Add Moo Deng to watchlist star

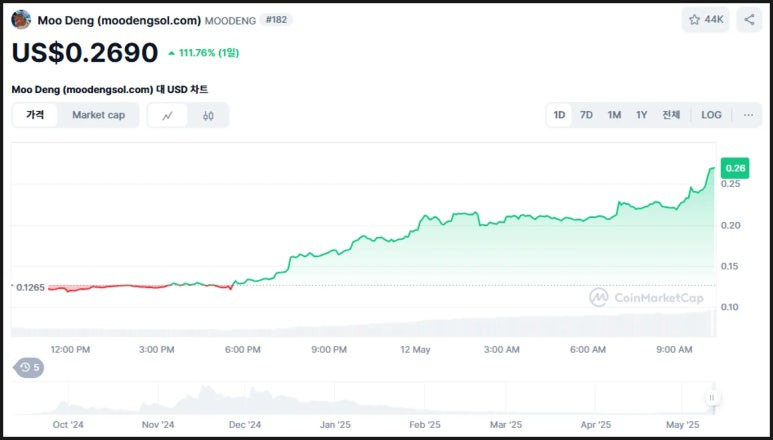point(705,20)
